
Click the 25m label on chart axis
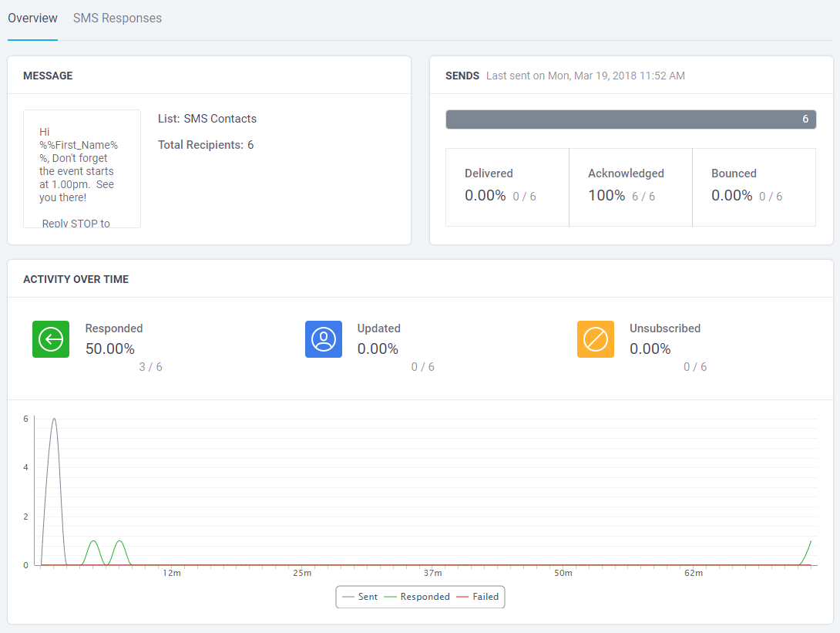tap(302, 573)
